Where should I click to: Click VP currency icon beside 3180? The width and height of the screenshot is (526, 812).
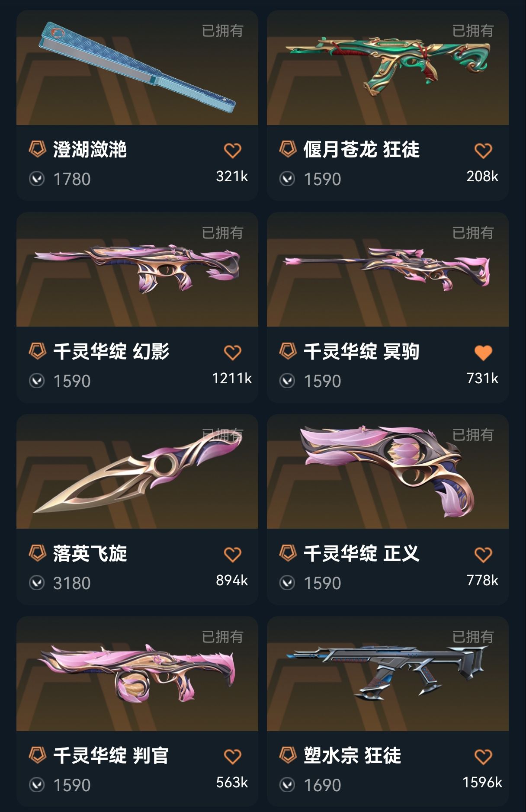pyautogui.click(x=37, y=583)
